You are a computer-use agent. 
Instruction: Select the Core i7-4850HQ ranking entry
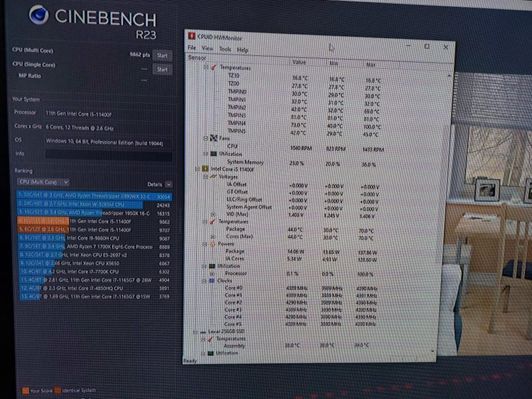[94, 288]
